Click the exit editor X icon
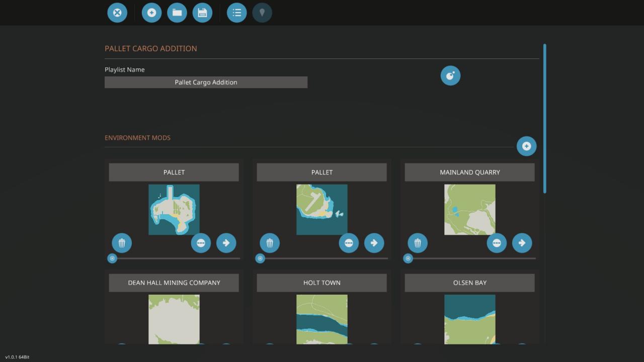 pos(117,13)
